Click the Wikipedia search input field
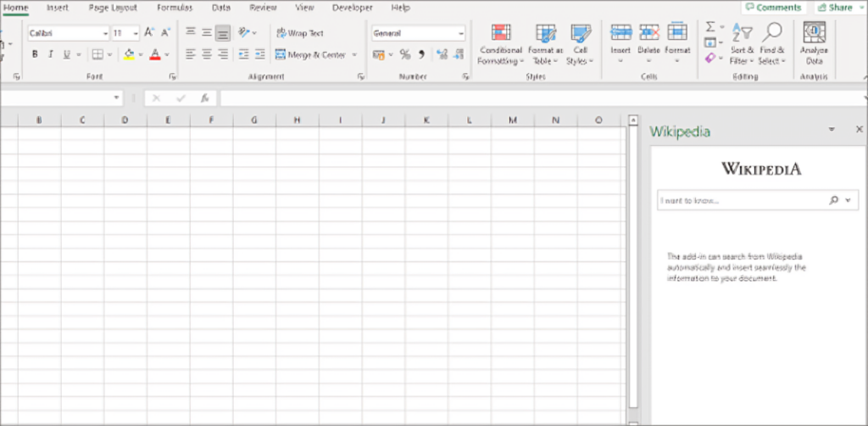The width and height of the screenshot is (868, 426). pyautogui.click(x=740, y=200)
